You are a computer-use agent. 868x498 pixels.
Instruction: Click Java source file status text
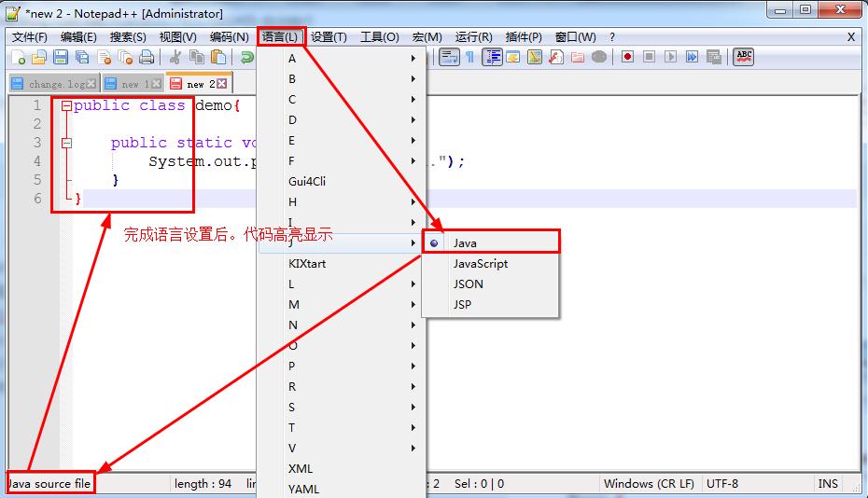(49, 484)
